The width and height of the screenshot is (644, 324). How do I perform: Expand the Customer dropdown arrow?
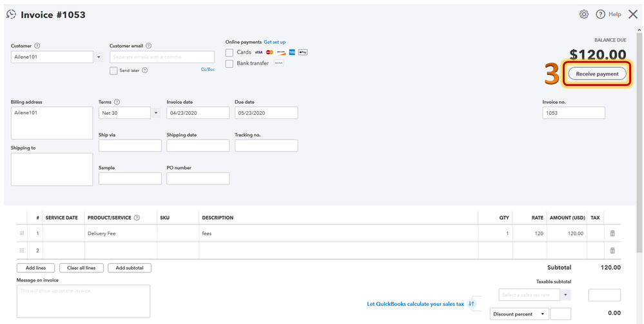pos(99,57)
